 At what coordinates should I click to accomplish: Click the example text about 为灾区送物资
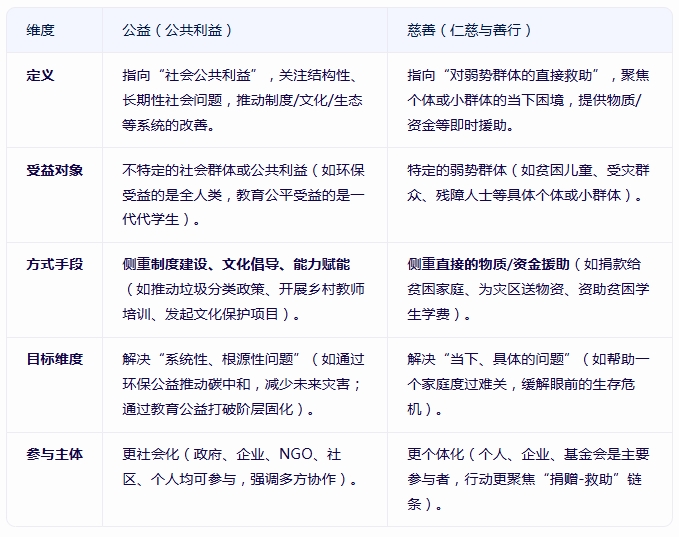(x=528, y=290)
